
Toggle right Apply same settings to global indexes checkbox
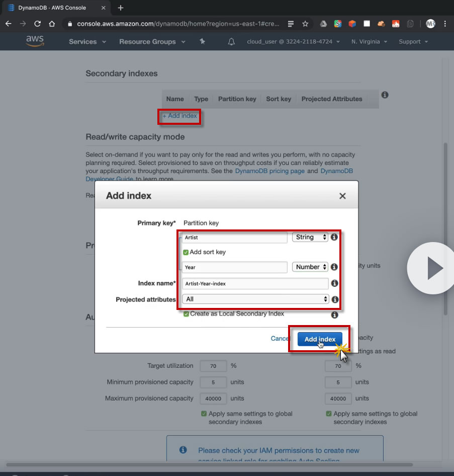pos(329,414)
